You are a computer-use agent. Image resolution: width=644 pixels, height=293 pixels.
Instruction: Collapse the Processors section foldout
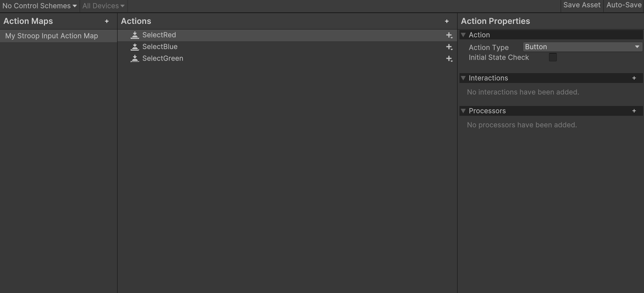point(463,111)
